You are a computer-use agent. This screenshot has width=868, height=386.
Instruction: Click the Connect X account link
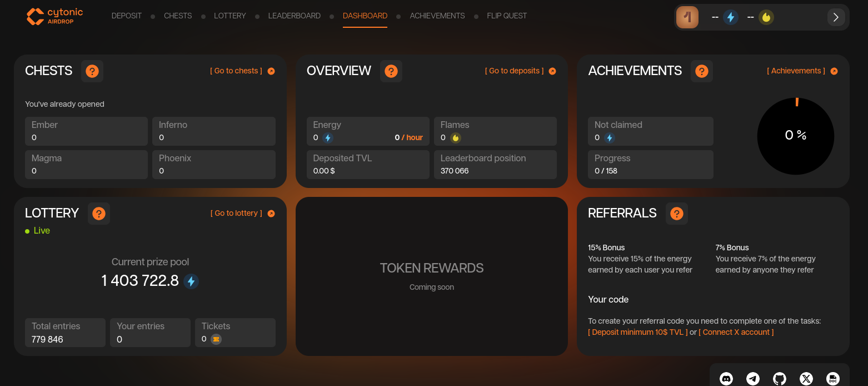click(736, 333)
